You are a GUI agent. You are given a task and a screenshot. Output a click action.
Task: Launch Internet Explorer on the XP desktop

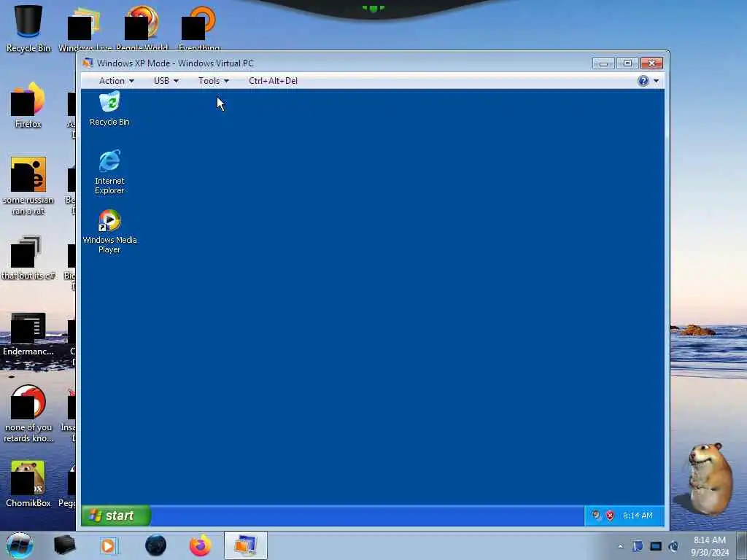109,172
